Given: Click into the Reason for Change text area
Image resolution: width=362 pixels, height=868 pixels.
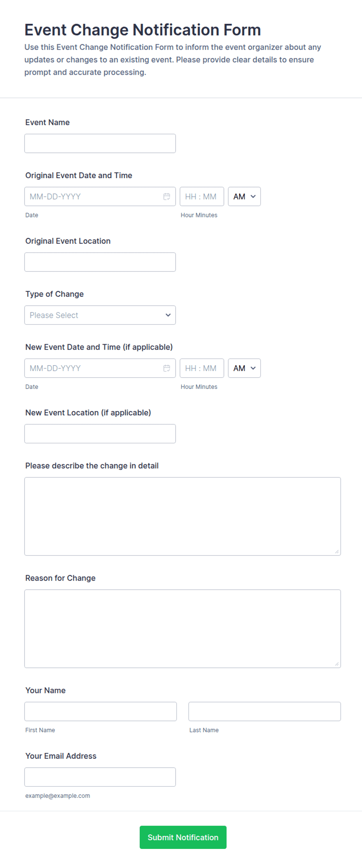Looking at the screenshot, I should click(x=183, y=629).
